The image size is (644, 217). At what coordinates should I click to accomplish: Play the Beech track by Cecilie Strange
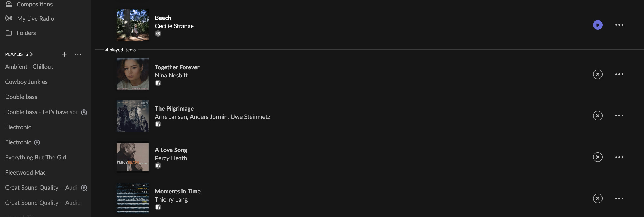[x=598, y=25]
